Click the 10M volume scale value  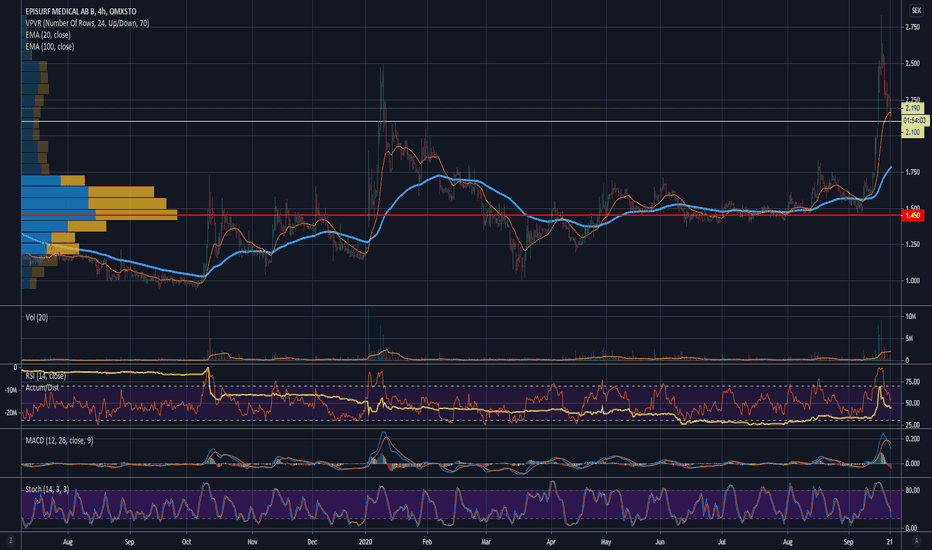pos(911,317)
